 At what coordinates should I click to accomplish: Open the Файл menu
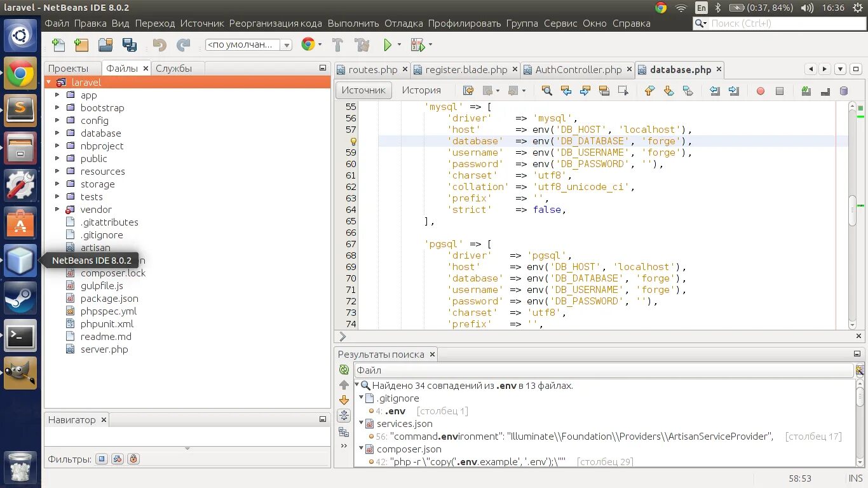[x=57, y=24]
